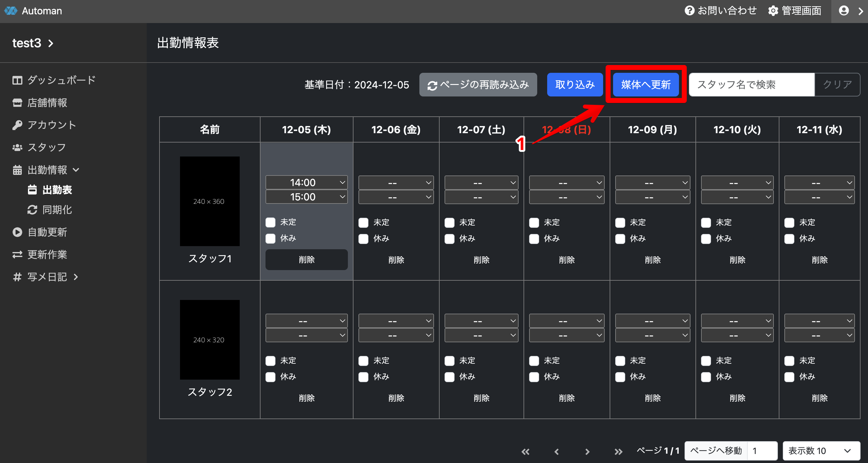Check 未定 for スタッフ1 on 12-05

click(270, 222)
